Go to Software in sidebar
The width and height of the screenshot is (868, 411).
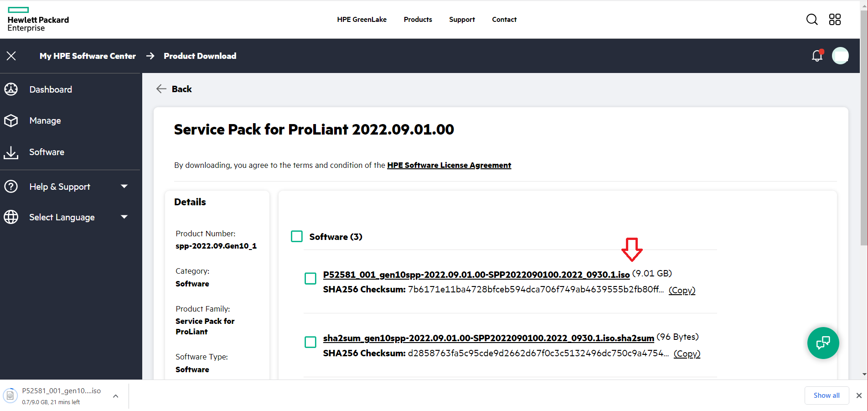(47, 152)
